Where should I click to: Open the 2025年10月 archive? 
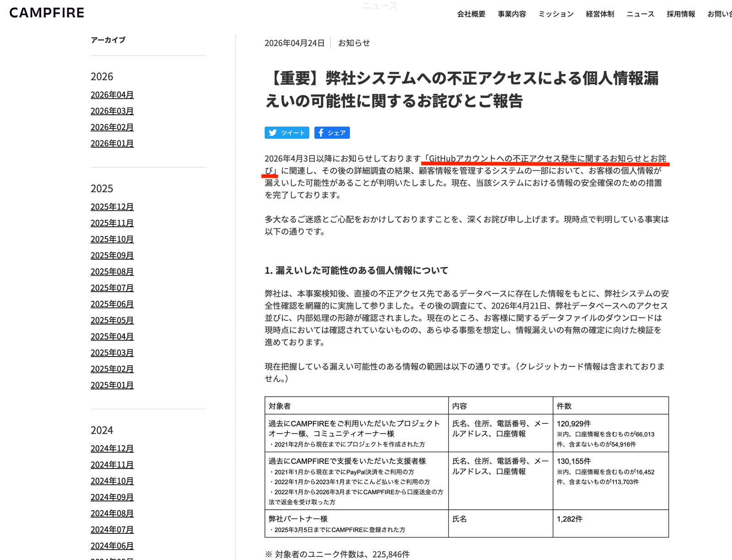[112, 239]
